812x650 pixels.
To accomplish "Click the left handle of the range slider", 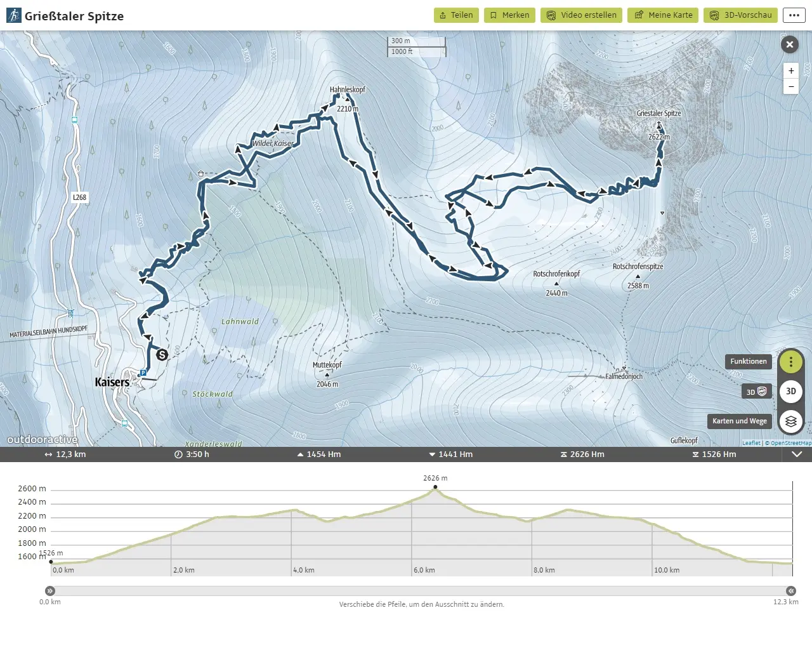I will (50, 591).
